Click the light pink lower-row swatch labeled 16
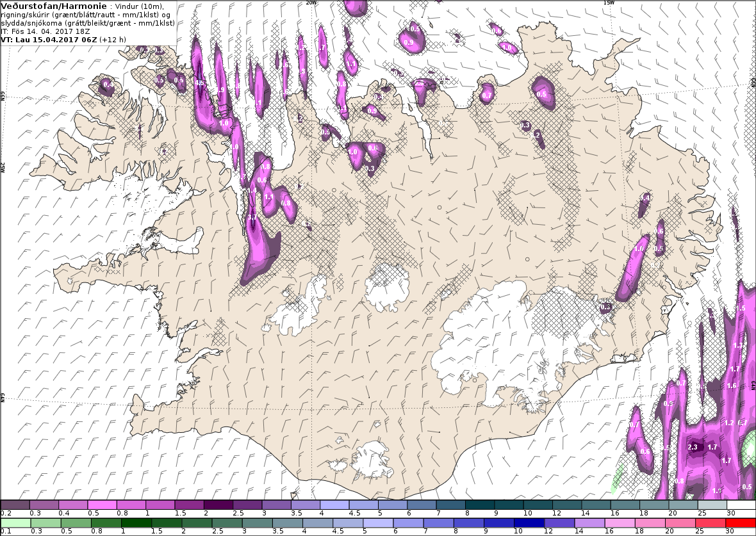Screen dimensions: 756x536 [620, 523]
